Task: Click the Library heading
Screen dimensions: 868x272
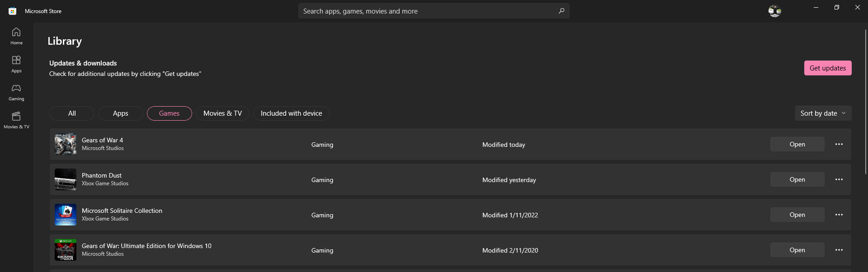Action: click(x=65, y=41)
